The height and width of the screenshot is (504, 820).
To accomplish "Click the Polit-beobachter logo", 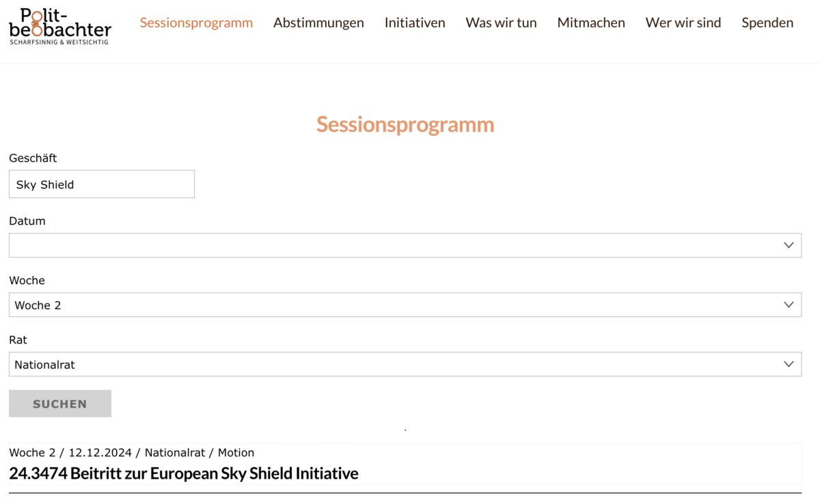I will [60, 27].
